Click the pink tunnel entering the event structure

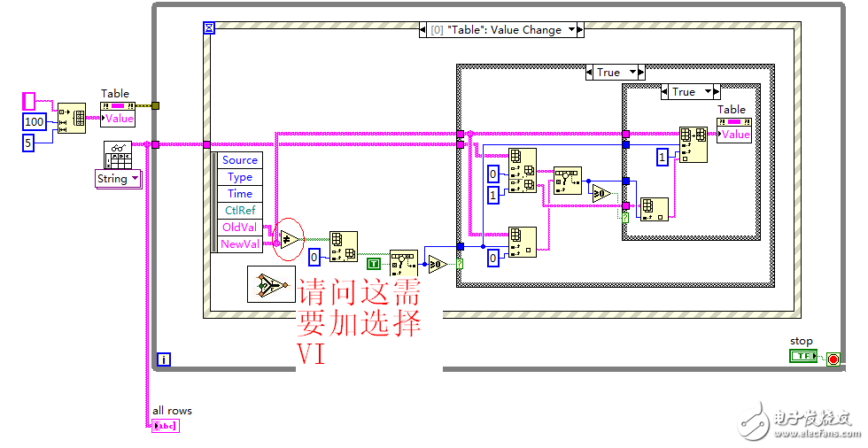pos(206,144)
